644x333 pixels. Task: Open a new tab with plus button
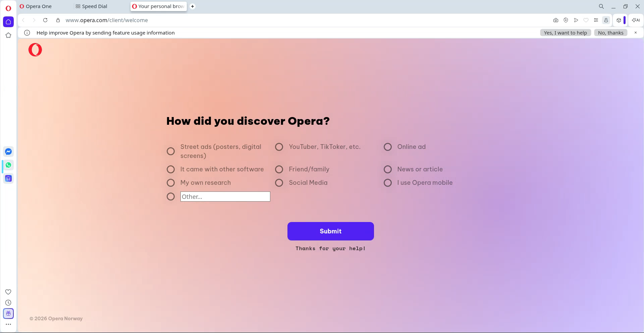pyautogui.click(x=193, y=6)
